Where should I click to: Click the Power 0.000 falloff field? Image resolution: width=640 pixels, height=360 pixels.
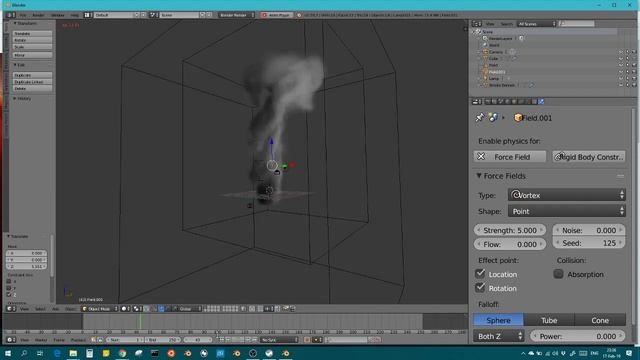click(x=577, y=336)
